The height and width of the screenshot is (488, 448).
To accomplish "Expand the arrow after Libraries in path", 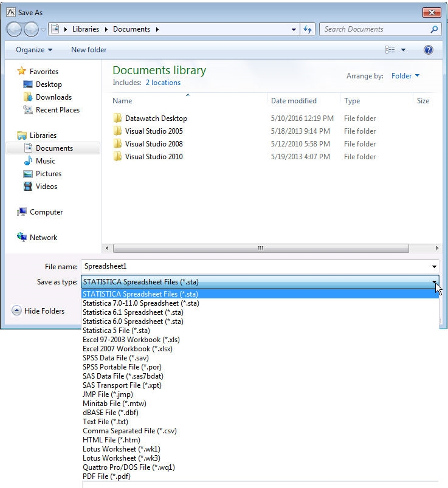I will click(106, 29).
